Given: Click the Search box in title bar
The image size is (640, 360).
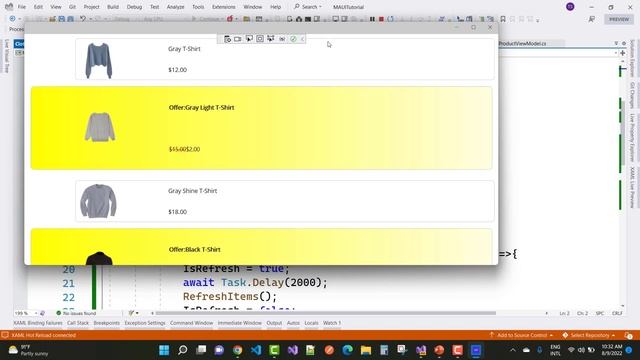Looking at the screenshot, I should [x=308, y=7].
